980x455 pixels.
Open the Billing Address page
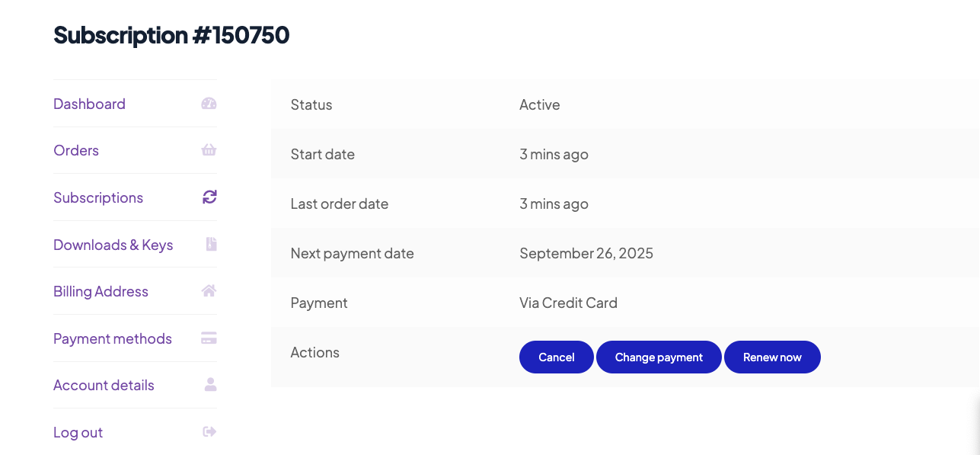coord(101,290)
